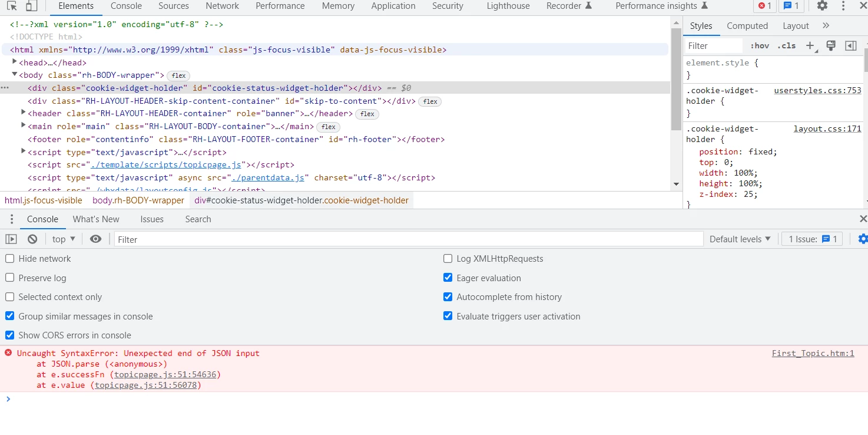Activate the inspect element picker icon
Screen dimensions: 868x435
tap(12, 6)
